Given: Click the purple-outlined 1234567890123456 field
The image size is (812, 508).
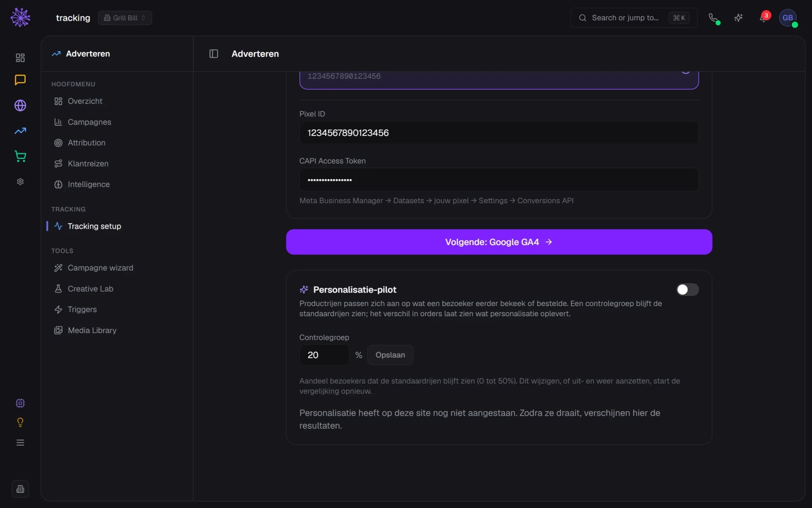Looking at the screenshot, I should (499, 80).
